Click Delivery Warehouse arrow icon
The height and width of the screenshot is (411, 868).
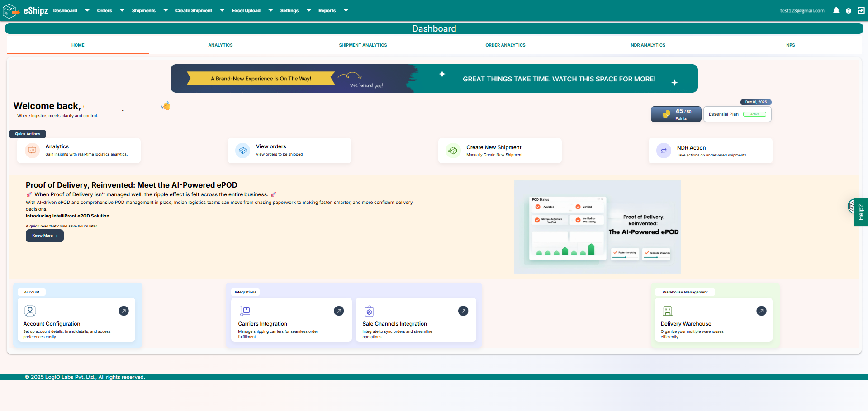click(x=761, y=311)
